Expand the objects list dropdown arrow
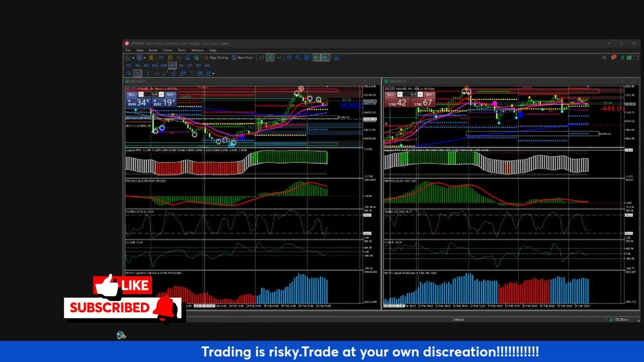This screenshot has width=644, height=362. pos(213,73)
